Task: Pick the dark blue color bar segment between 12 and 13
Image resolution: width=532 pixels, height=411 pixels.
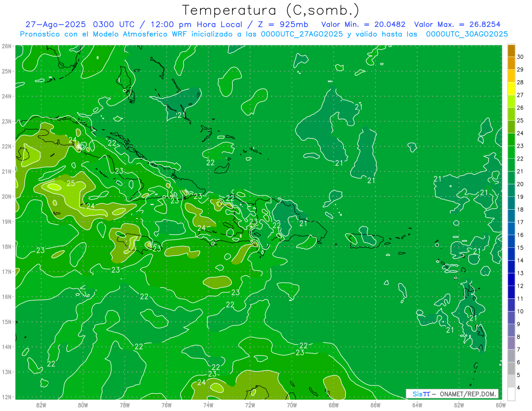Action: pos(511,279)
